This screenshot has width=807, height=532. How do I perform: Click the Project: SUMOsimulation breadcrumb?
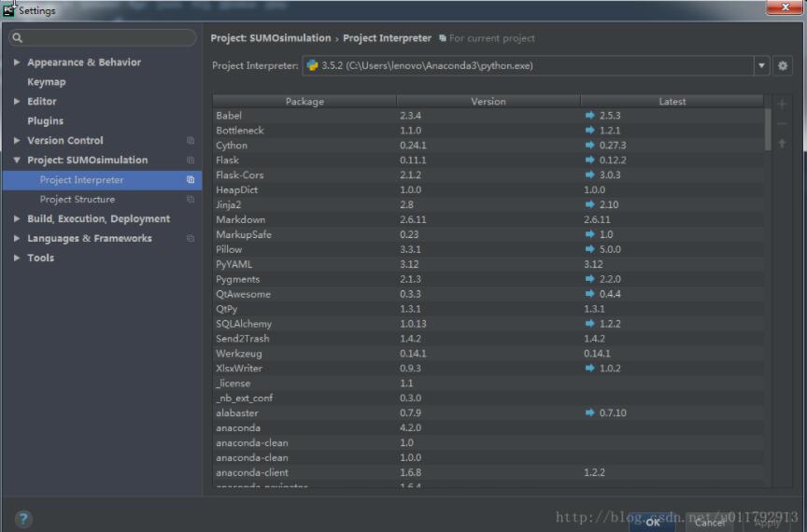coord(271,38)
